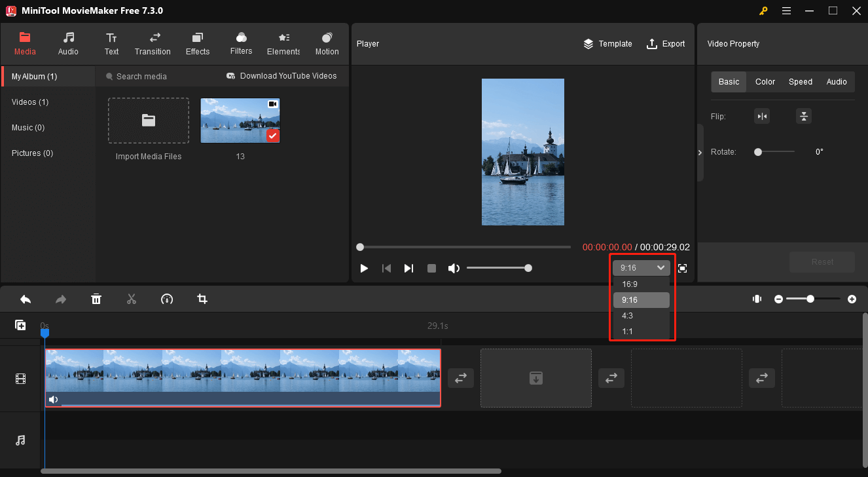Zoom in the timeline
Image resolution: width=868 pixels, height=477 pixels.
[852, 299]
